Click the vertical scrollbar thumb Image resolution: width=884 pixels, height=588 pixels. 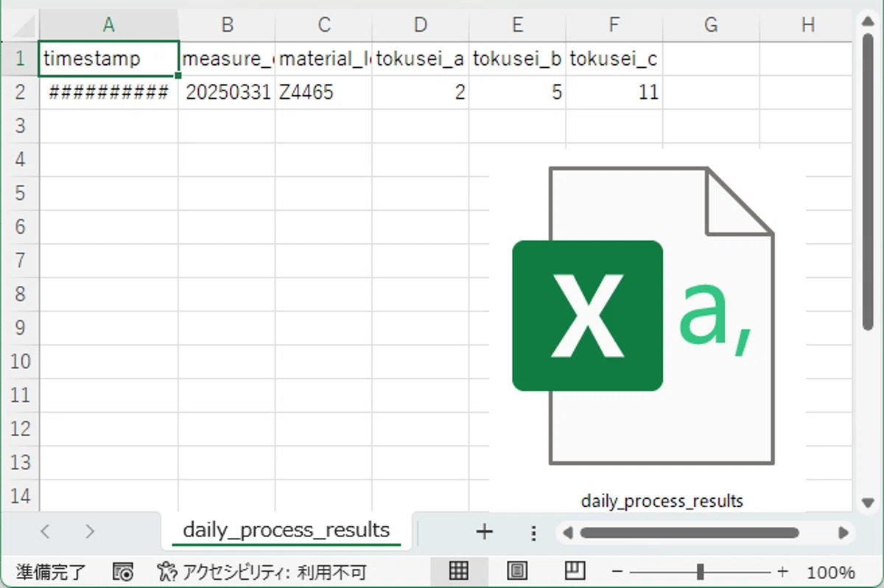(x=868, y=183)
